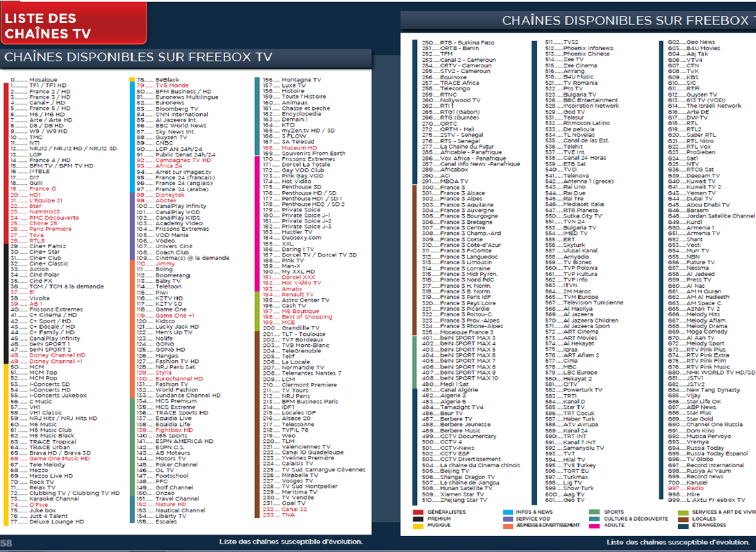This screenshot has height=552, width=756.
Task: Click the red GÉNÉRALISTES legend swatch
Action: 418,512
